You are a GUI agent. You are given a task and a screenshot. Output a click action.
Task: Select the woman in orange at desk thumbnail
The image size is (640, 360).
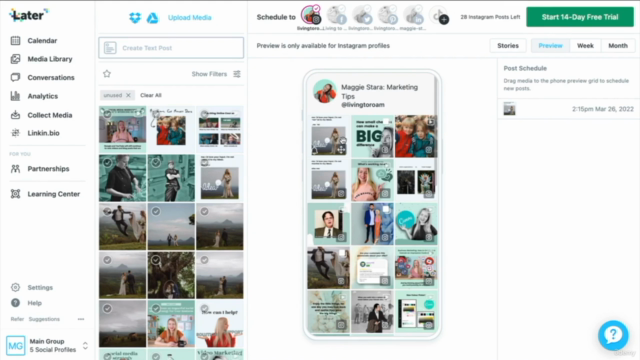click(171, 324)
